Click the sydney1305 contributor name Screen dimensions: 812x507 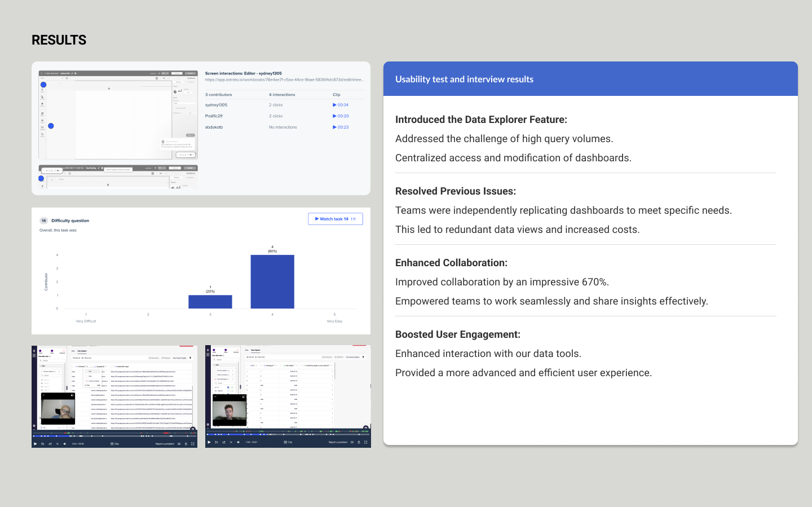tap(216, 105)
